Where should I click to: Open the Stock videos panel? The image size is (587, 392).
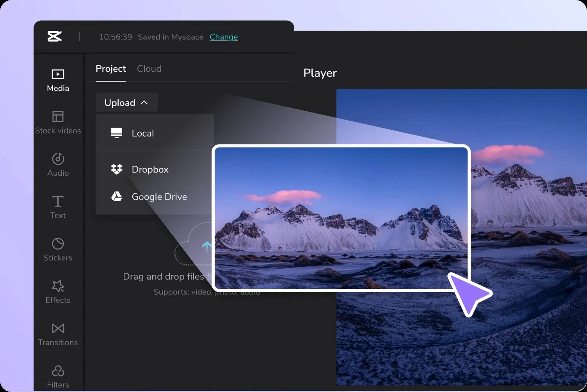coord(58,123)
